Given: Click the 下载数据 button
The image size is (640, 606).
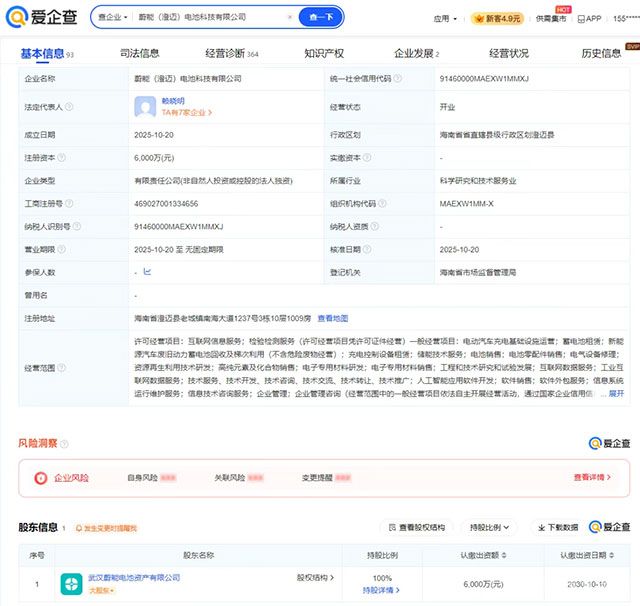Looking at the screenshot, I should (x=555, y=527).
